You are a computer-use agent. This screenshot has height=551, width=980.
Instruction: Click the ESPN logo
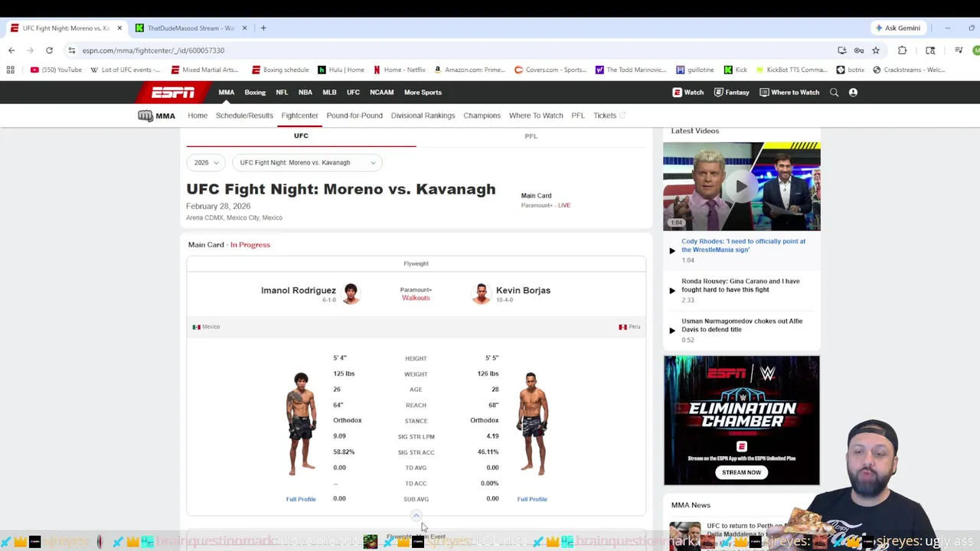click(173, 93)
